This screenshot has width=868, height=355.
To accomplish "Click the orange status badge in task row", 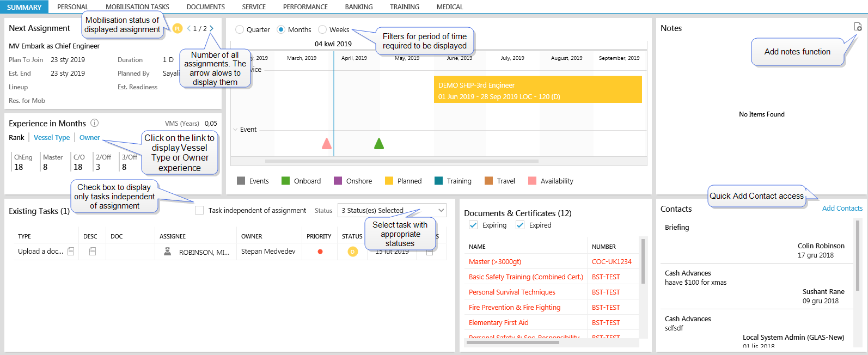I will tap(352, 252).
